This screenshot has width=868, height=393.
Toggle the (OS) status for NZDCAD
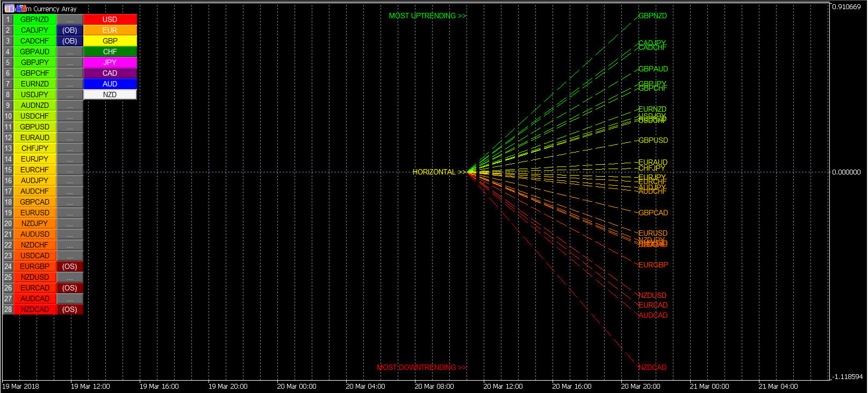click(70, 309)
